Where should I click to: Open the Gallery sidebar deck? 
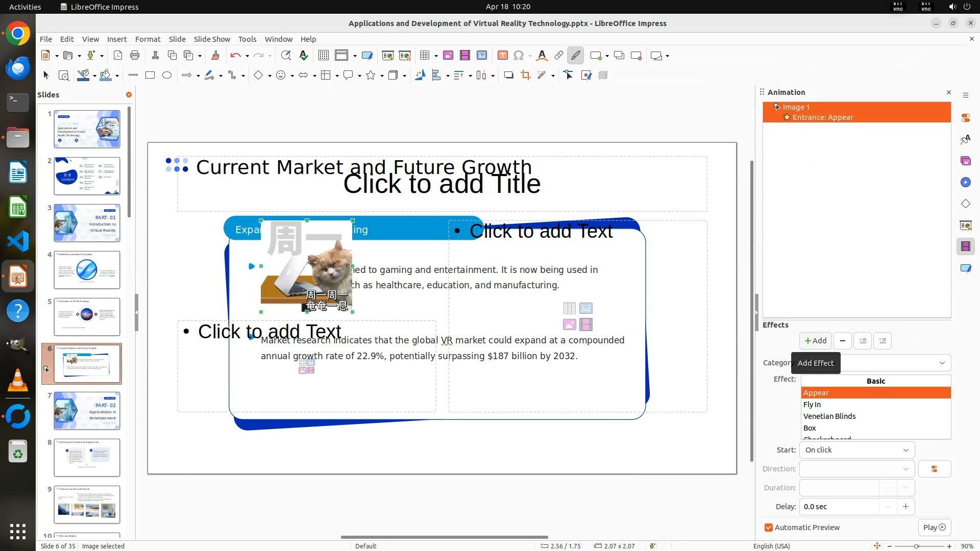[965, 161]
